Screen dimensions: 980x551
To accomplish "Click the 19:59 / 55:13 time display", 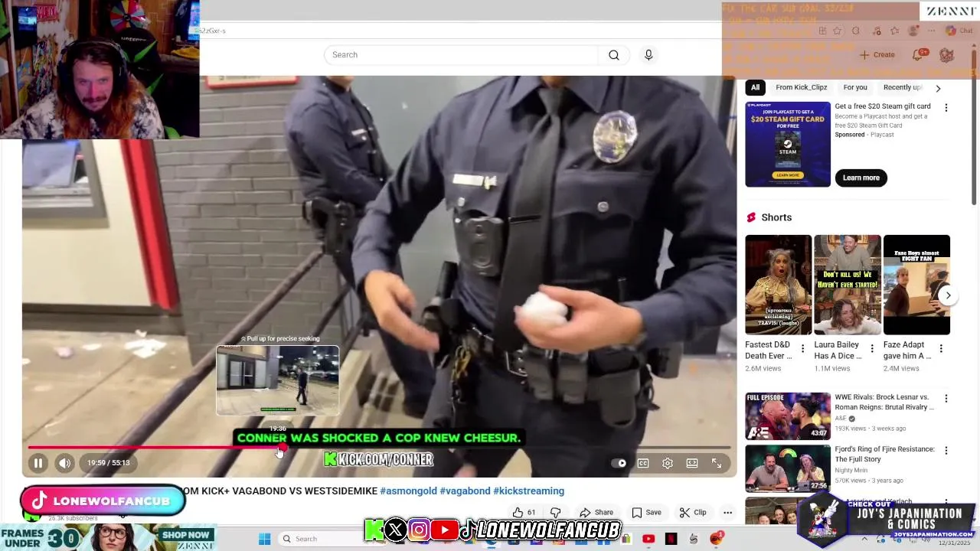I will 108,463.
